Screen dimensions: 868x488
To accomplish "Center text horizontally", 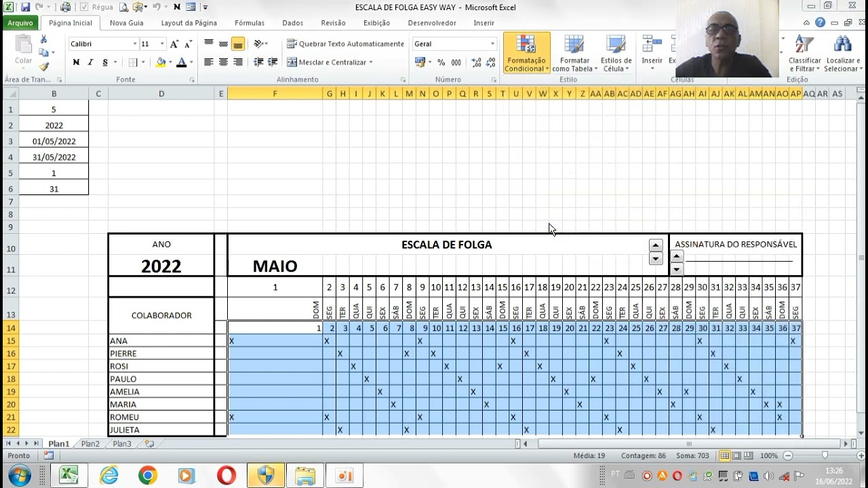I will point(223,62).
